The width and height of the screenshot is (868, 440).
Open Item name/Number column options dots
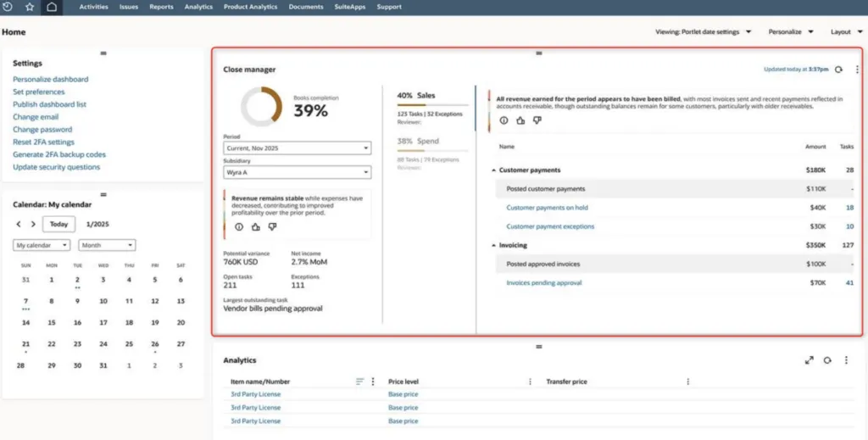point(373,382)
